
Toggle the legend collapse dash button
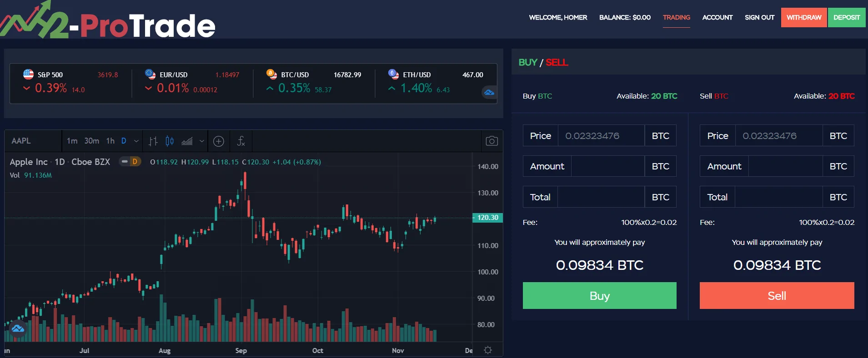[x=125, y=162]
